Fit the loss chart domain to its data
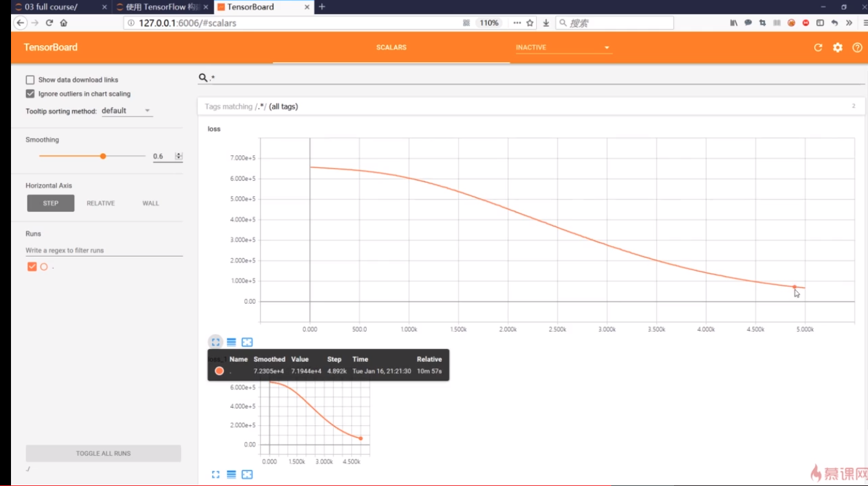Screen dimensions: 868x486 pyautogui.click(x=247, y=342)
